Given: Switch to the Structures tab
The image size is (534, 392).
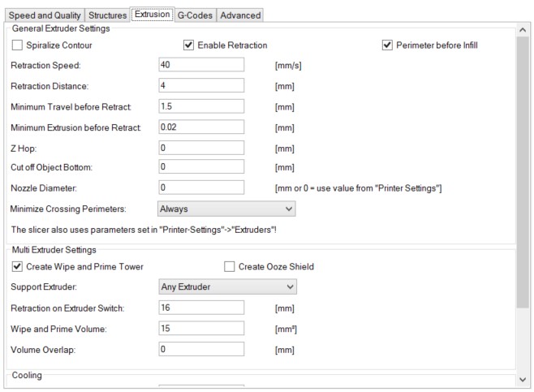Looking at the screenshot, I should tap(107, 15).
